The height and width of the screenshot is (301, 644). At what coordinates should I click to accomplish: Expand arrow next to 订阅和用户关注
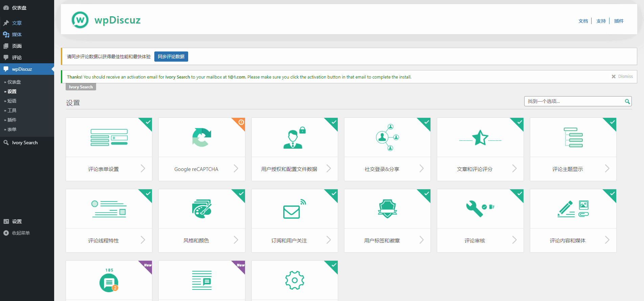click(x=329, y=240)
